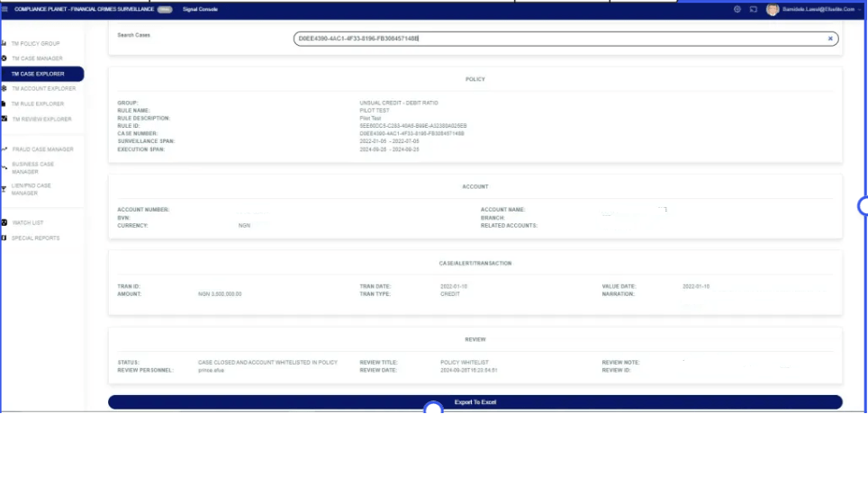
Task: Click the Export To Excel button
Action: pyautogui.click(x=475, y=402)
